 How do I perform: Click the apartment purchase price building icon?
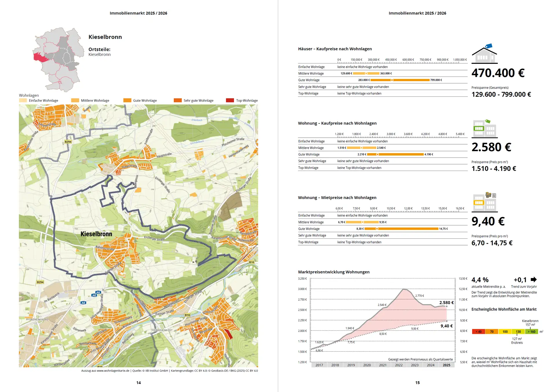(x=484, y=129)
